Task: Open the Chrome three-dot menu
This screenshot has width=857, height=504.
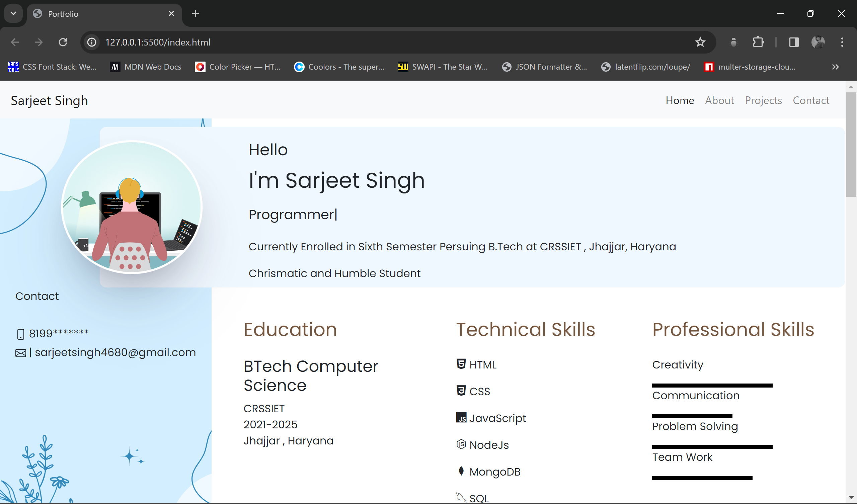Action: (x=842, y=42)
